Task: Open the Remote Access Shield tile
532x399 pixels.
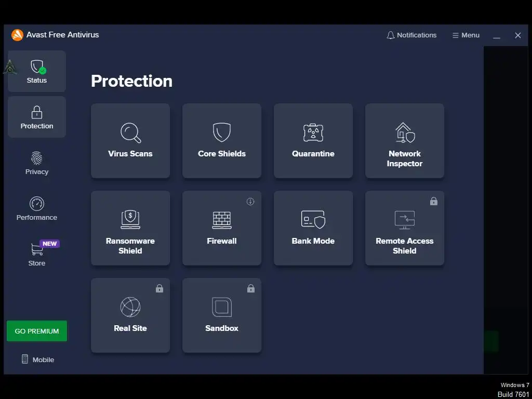Action: [405, 228]
